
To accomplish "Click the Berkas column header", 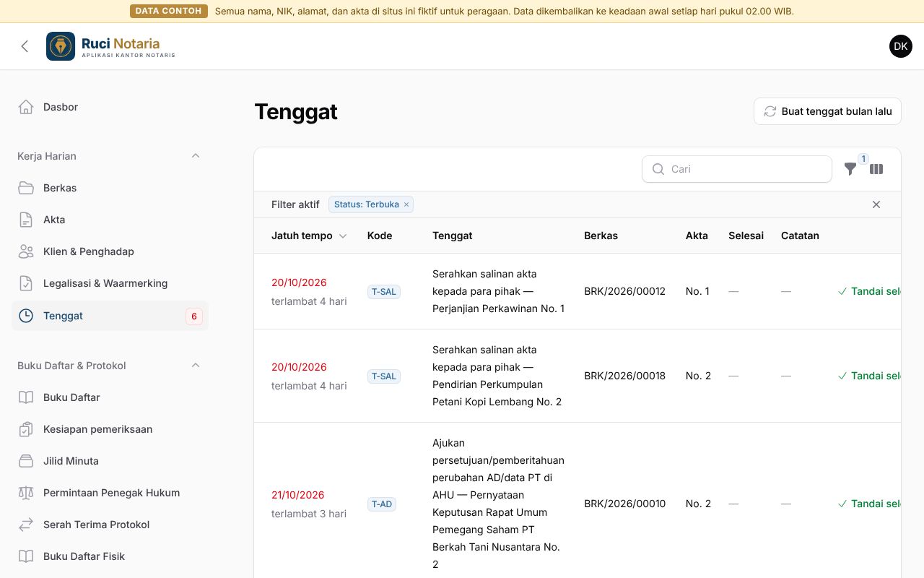I will pos(601,236).
